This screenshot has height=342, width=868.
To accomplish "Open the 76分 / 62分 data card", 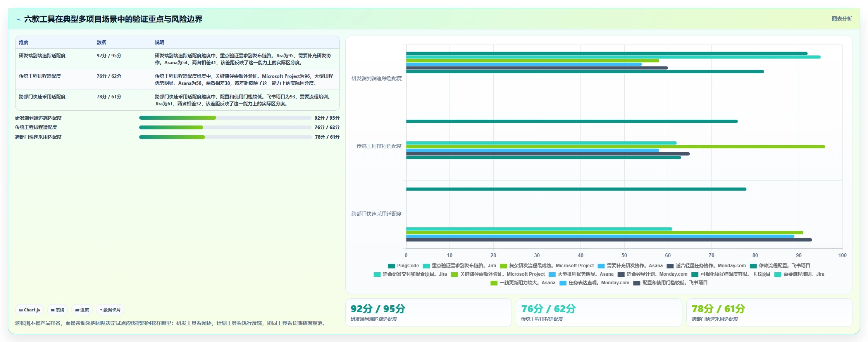I will point(599,313).
